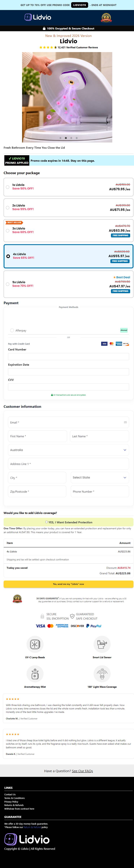This screenshot has width=134, height=868.
Task: Click the 180° Light-Wave Coverage icon
Action: tap(102, 674)
